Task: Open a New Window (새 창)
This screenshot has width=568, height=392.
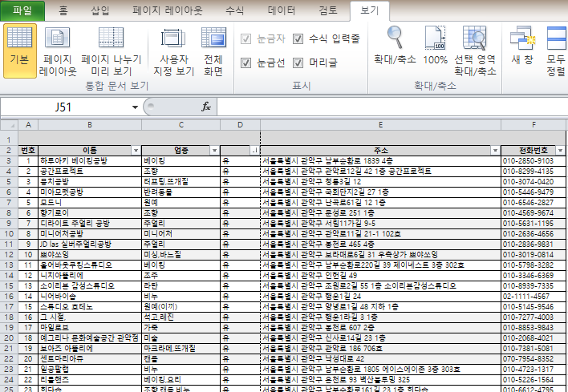Action: click(522, 46)
